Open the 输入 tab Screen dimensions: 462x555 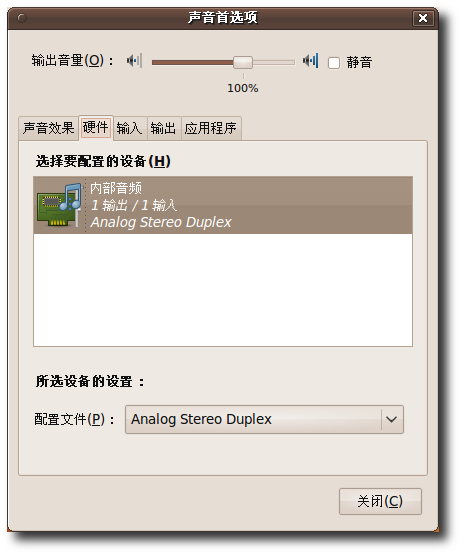click(130, 128)
